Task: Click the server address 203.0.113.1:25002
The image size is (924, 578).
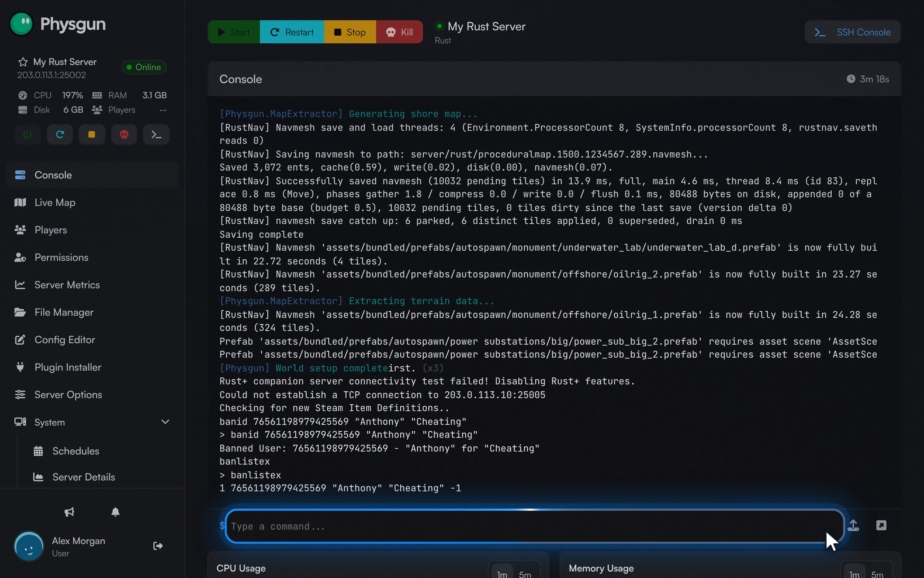Action: coord(52,75)
